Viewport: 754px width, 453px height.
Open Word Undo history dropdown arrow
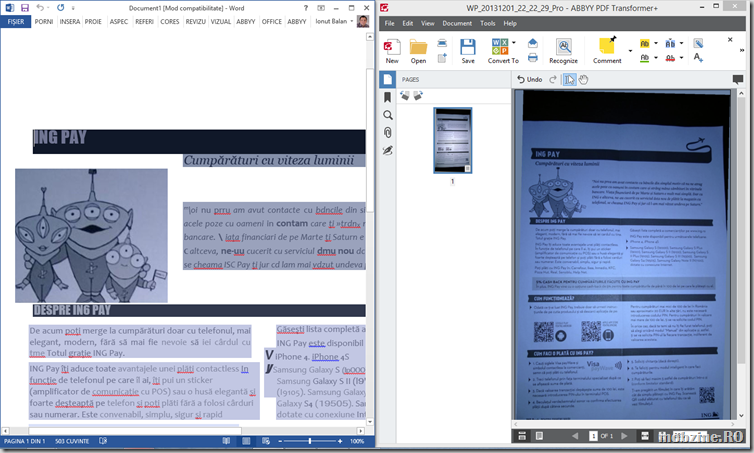click(x=48, y=8)
